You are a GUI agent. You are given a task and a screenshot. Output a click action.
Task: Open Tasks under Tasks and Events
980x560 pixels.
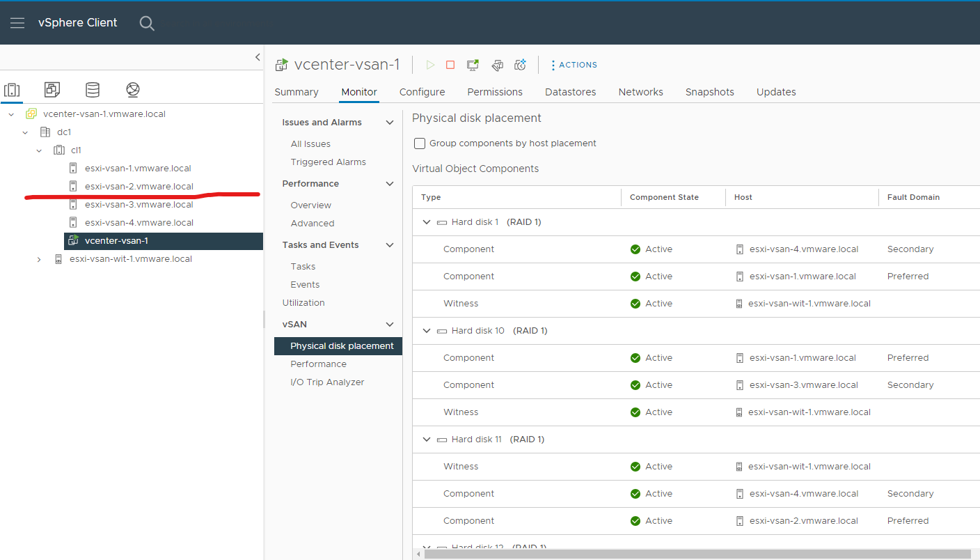303,267
